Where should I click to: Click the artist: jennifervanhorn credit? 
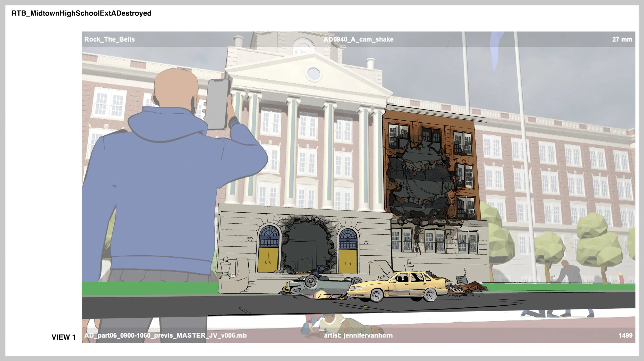tap(358, 335)
